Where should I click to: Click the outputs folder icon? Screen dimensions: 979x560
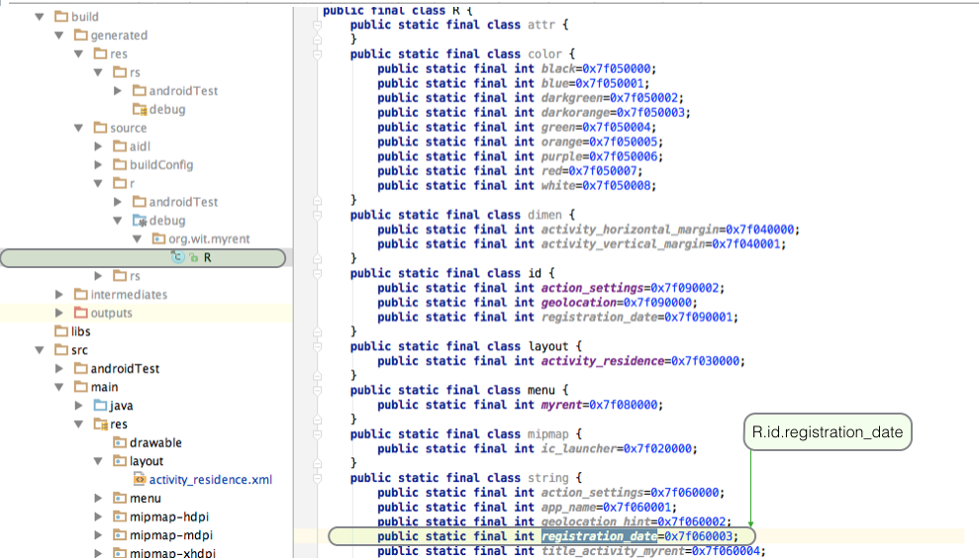(80, 313)
